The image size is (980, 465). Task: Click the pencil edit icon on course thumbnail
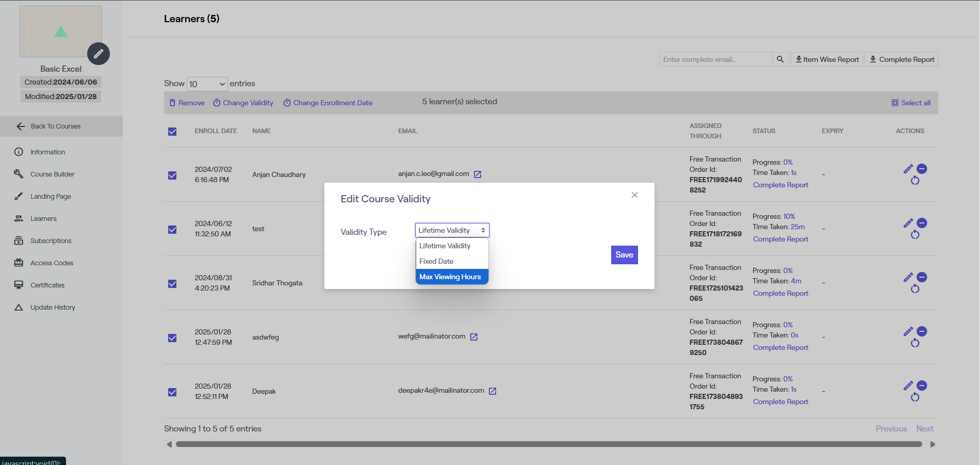coord(99,54)
